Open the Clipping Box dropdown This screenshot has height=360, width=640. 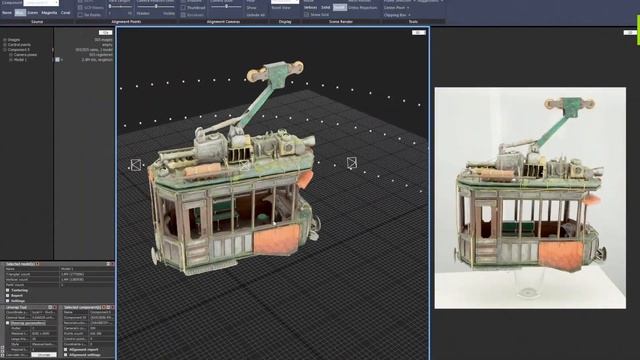397,15
